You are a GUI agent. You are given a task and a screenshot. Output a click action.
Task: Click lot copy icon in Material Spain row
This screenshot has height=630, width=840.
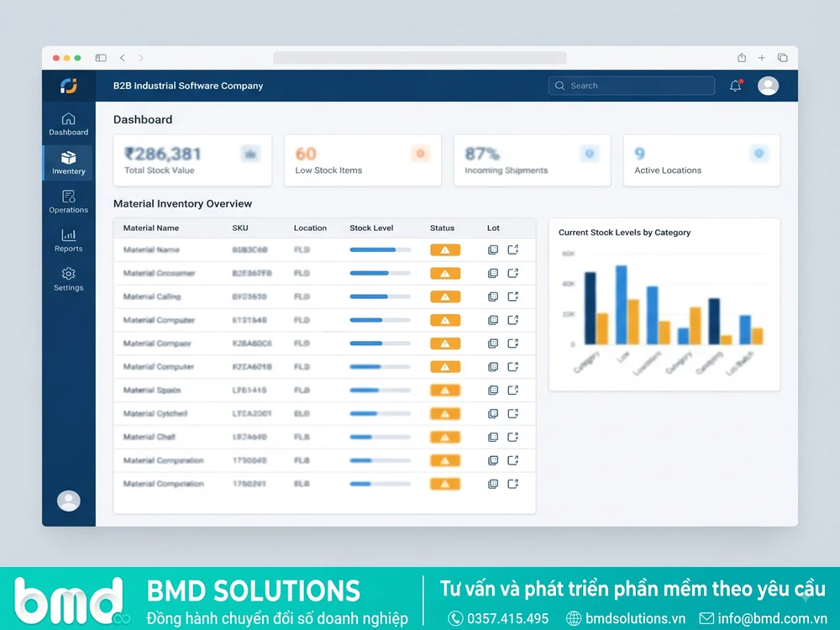point(493,390)
